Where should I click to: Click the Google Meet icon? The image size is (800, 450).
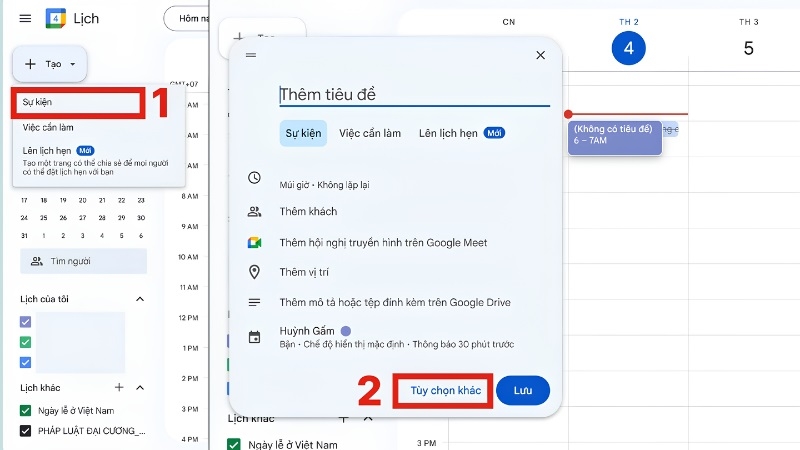(x=255, y=243)
